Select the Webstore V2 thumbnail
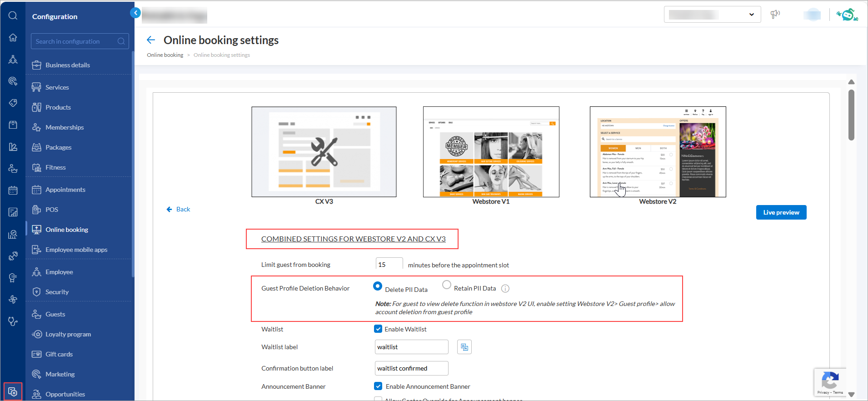 [x=658, y=152]
